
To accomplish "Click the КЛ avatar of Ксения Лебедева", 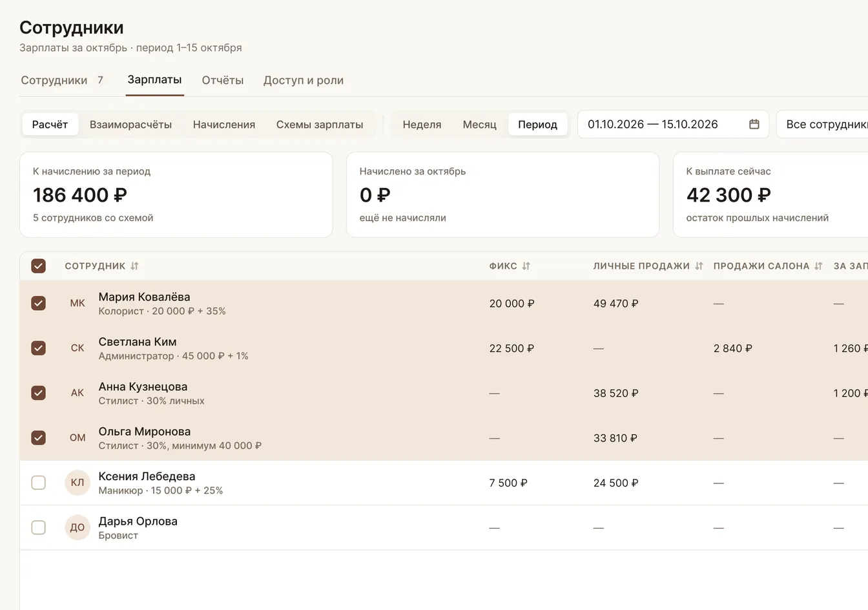I will pos(77,483).
